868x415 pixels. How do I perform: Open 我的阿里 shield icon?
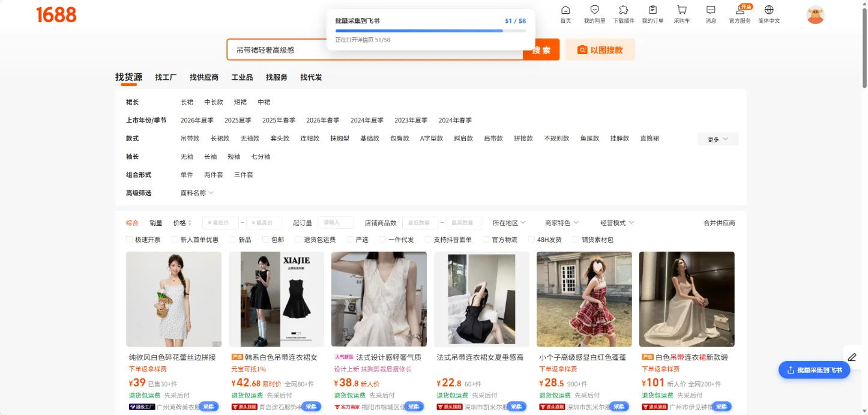(x=594, y=10)
